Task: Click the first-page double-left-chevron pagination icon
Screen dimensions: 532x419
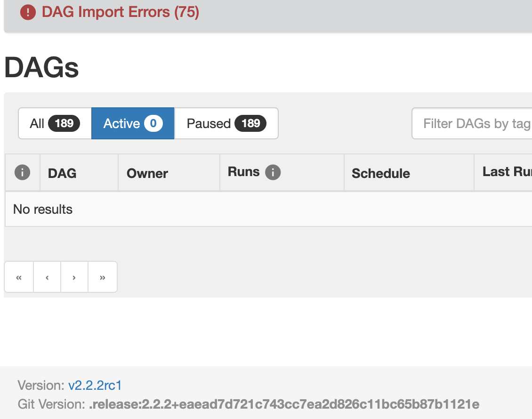Action: 18,277
